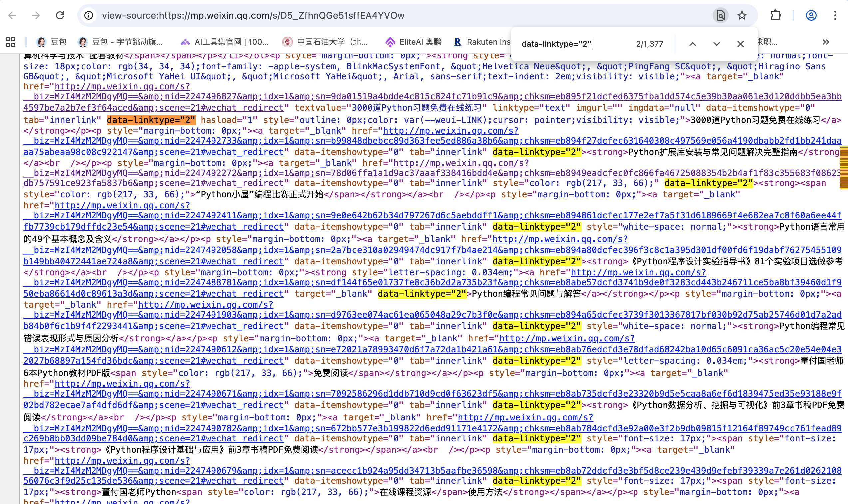Open source link with mid=2247496827
This screenshot has height=504, width=848.
432,97
